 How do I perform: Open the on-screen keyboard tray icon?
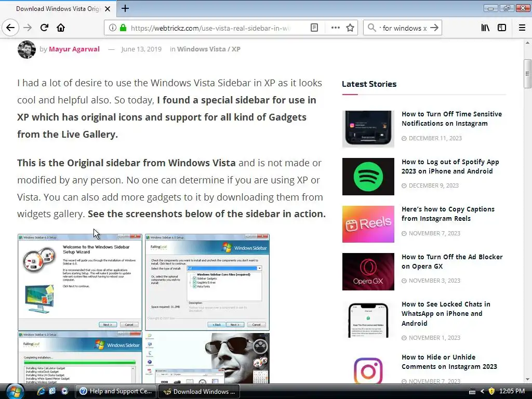coord(472,392)
